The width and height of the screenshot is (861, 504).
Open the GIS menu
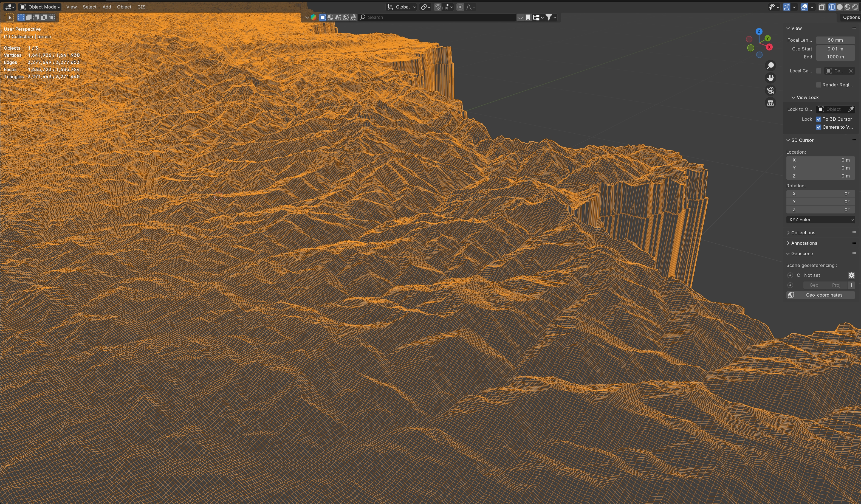pyautogui.click(x=141, y=7)
